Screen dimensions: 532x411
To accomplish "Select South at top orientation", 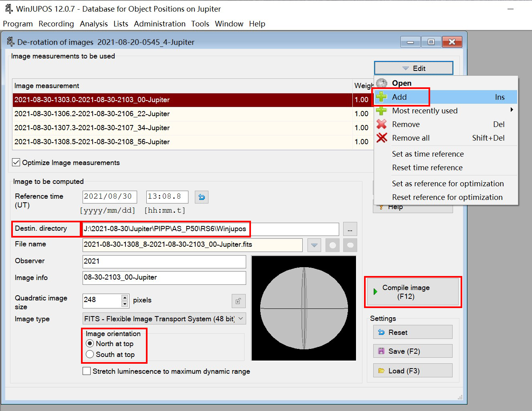I will pos(90,355).
